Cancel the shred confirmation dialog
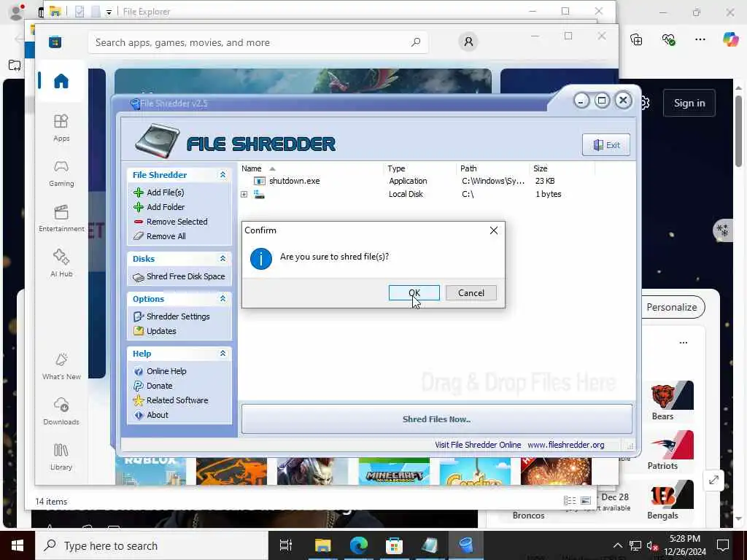747x560 pixels. tap(471, 293)
